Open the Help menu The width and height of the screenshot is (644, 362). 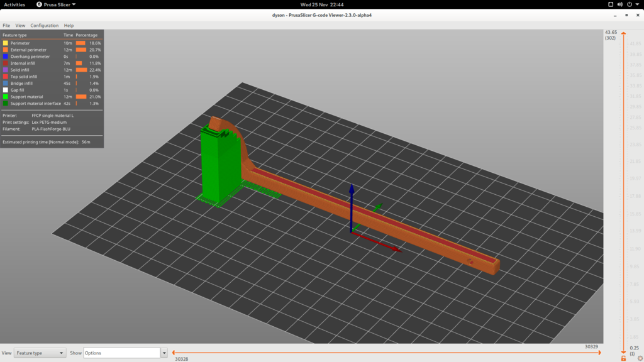[69, 25]
